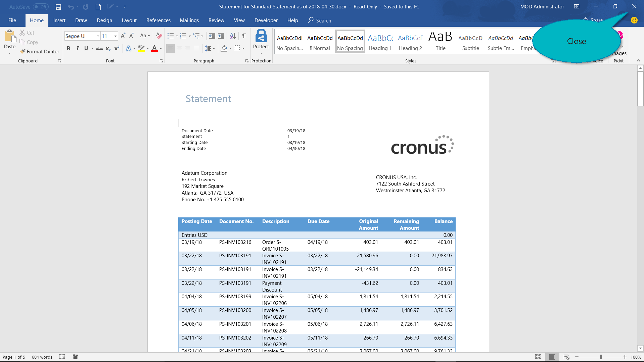
Task: Toggle Bold formatting
Action: pos(68,48)
